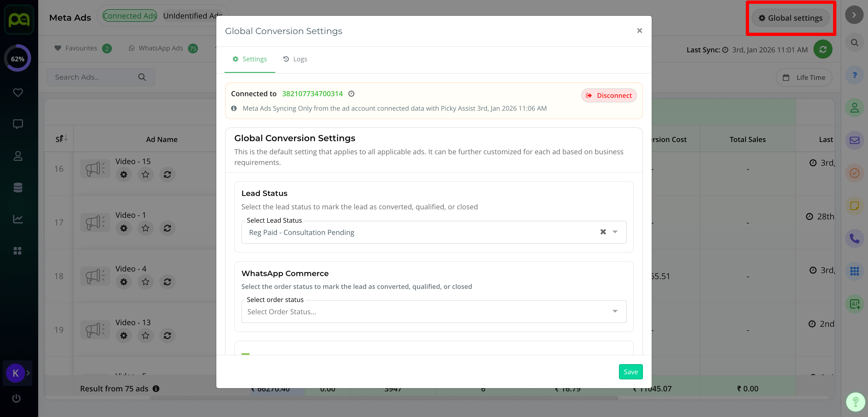Screen dimensions: 868x417
Task: Select the Settings tab in modal
Action: [x=250, y=59]
